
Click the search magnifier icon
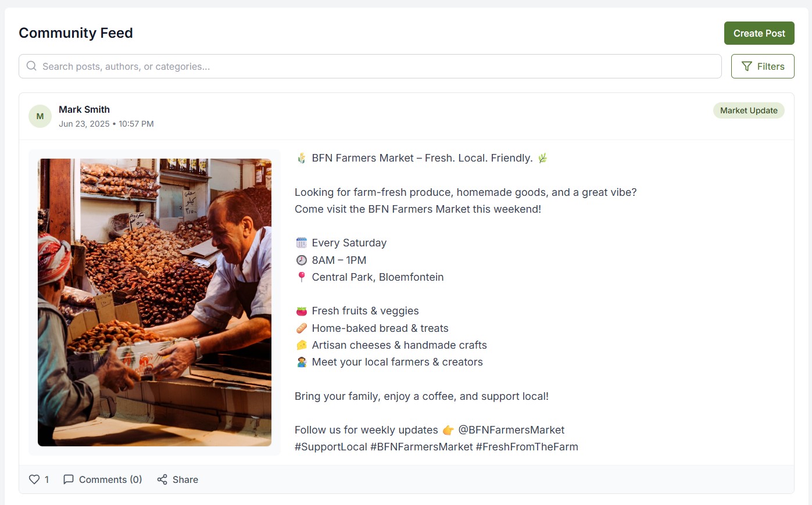[31, 66]
